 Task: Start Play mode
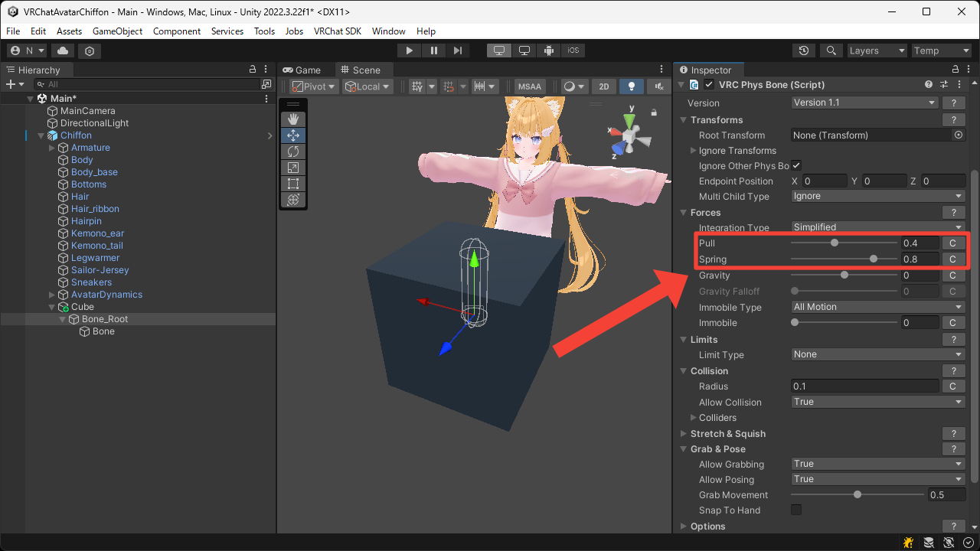(410, 51)
